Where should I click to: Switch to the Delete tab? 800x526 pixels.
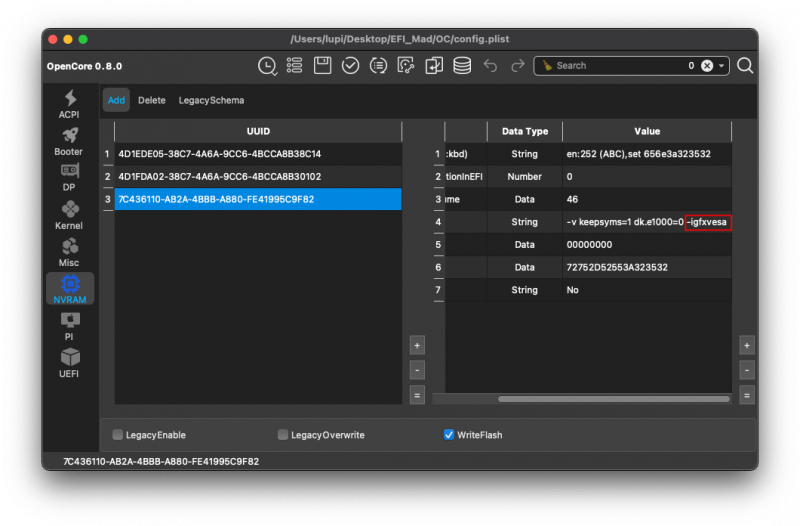coord(152,100)
